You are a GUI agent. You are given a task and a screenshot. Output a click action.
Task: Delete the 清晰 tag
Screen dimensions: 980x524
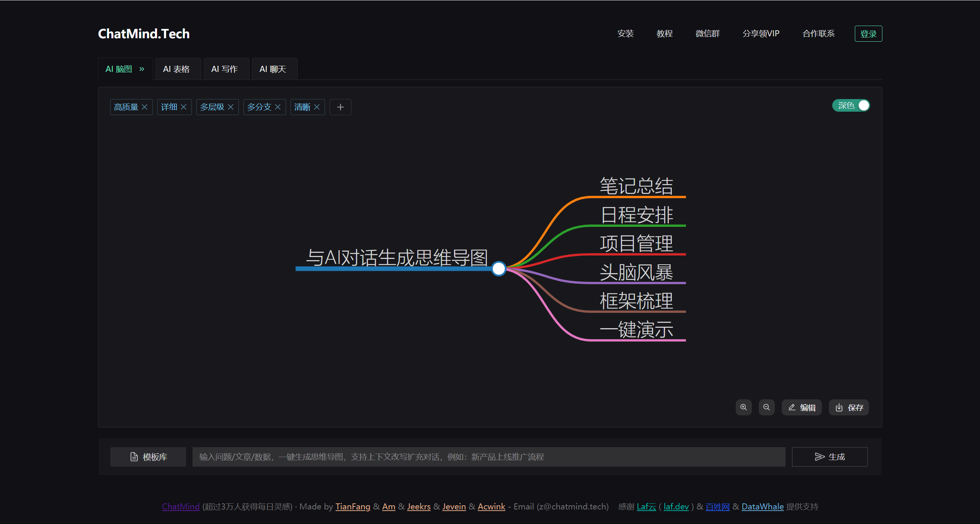[317, 107]
